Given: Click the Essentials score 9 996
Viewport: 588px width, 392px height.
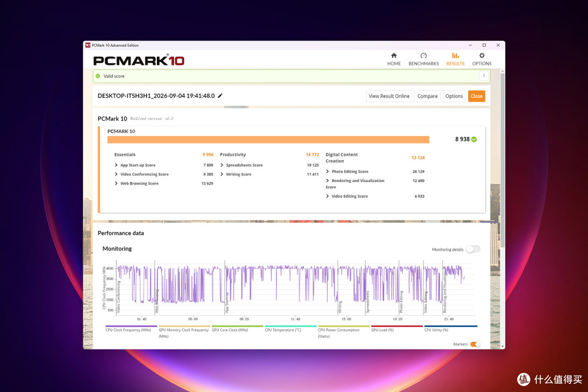Looking at the screenshot, I should point(208,155).
